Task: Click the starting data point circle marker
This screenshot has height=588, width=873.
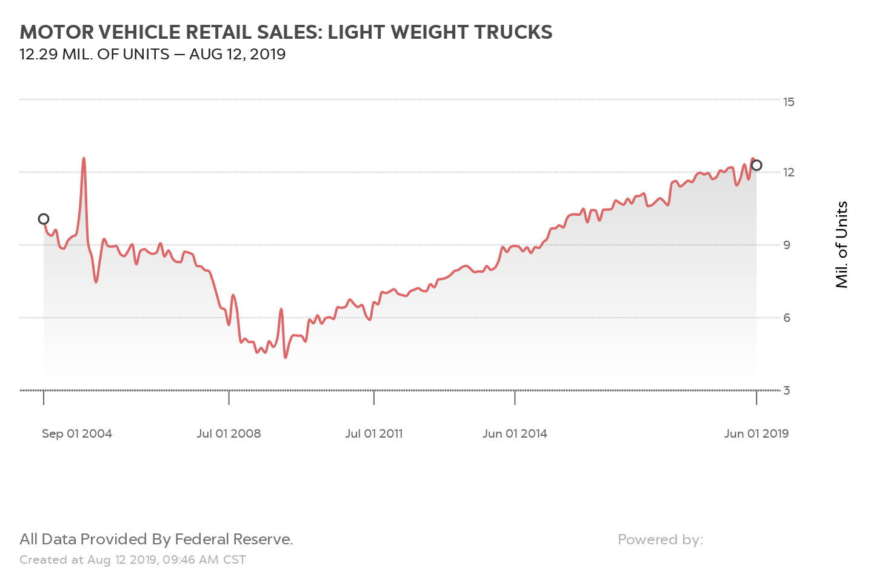Action: (44, 219)
